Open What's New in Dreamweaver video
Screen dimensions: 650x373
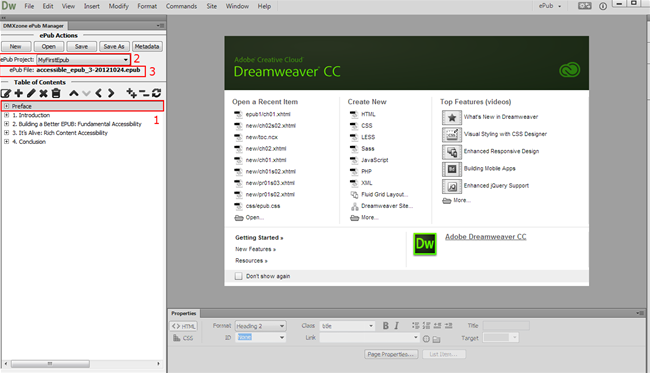pyautogui.click(x=501, y=117)
